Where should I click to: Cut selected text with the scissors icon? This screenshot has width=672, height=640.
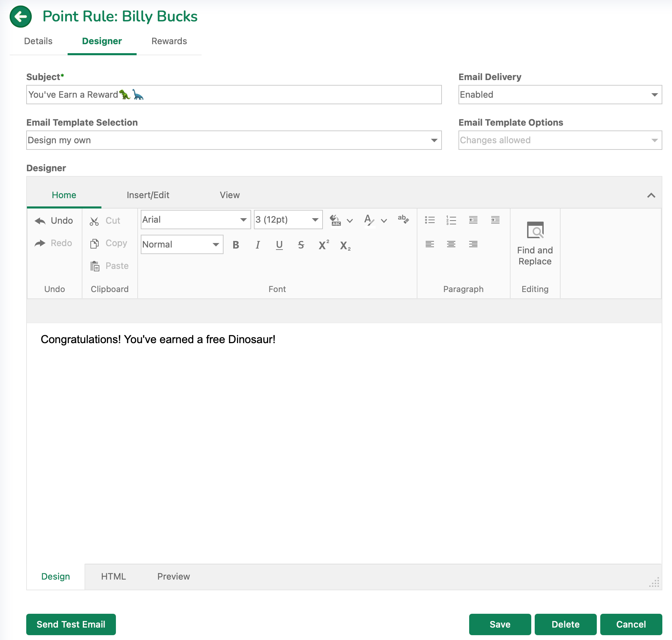(105, 221)
